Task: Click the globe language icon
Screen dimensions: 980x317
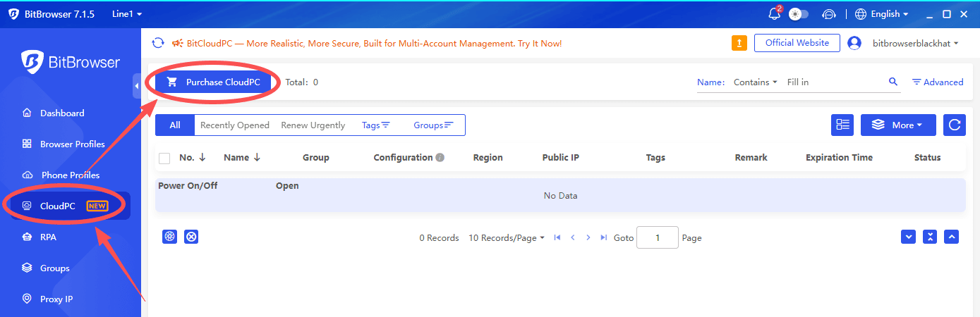Action: [x=861, y=14]
